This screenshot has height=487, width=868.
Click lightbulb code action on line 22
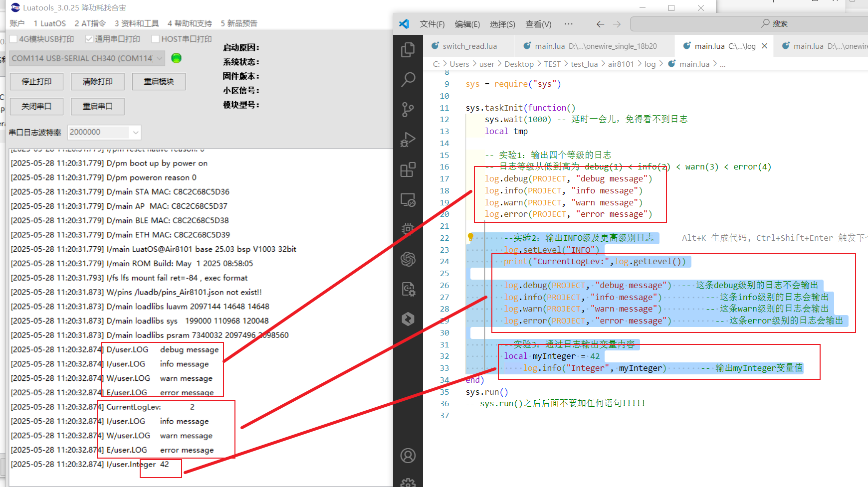tap(470, 237)
